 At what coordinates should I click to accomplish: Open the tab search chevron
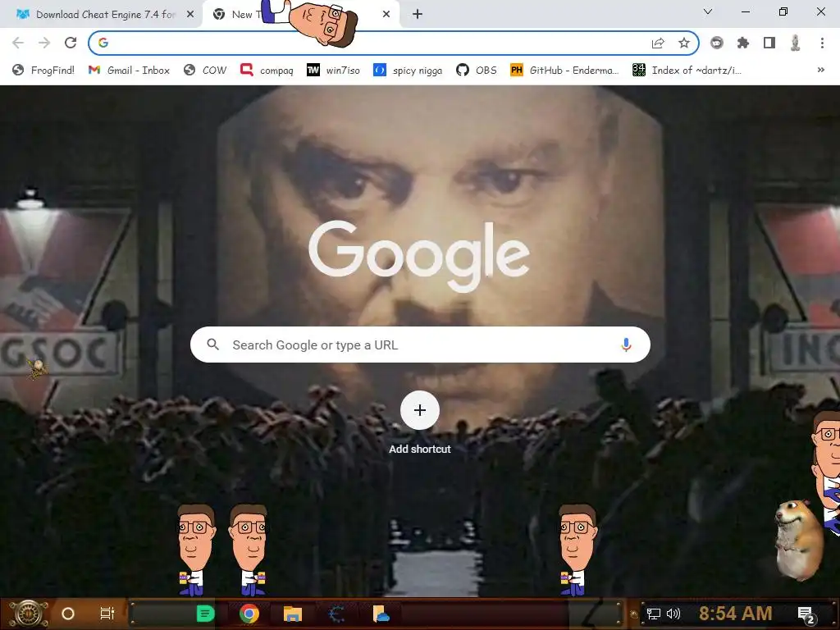pyautogui.click(x=708, y=11)
